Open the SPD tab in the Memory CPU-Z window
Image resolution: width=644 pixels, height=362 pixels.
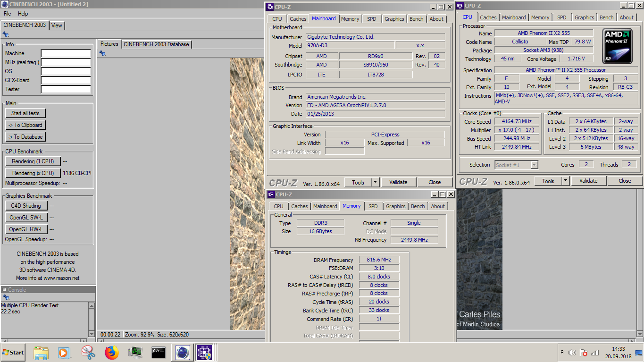click(x=373, y=206)
